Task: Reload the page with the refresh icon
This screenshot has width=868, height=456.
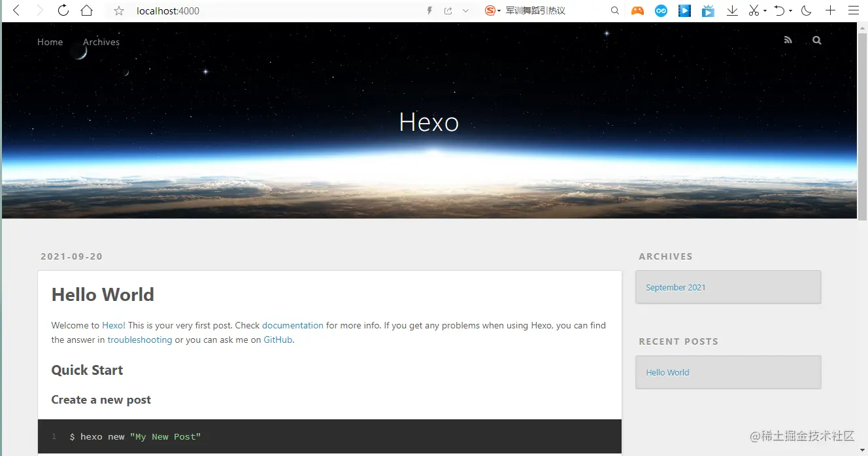Action: click(63, 10)
